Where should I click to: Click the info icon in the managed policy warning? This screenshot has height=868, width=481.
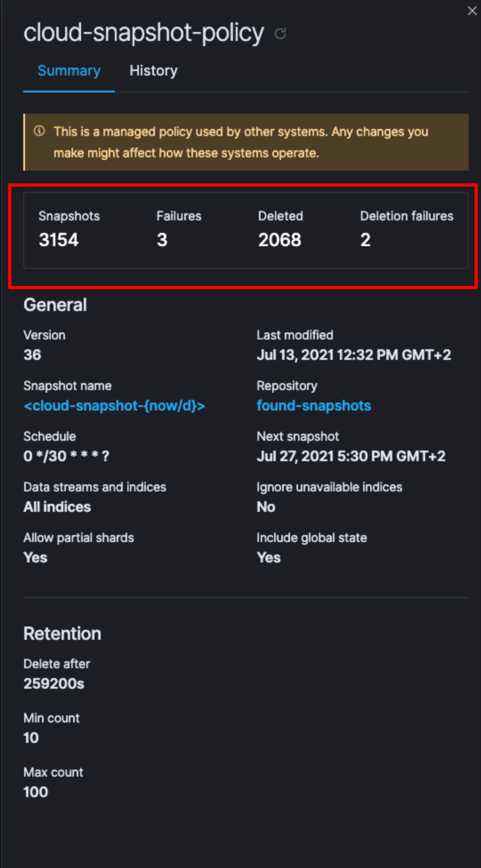[x=40, y=131]
